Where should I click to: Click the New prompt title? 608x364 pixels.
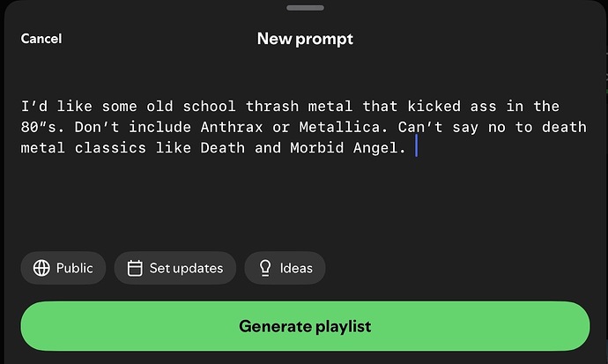pos(305,39)
